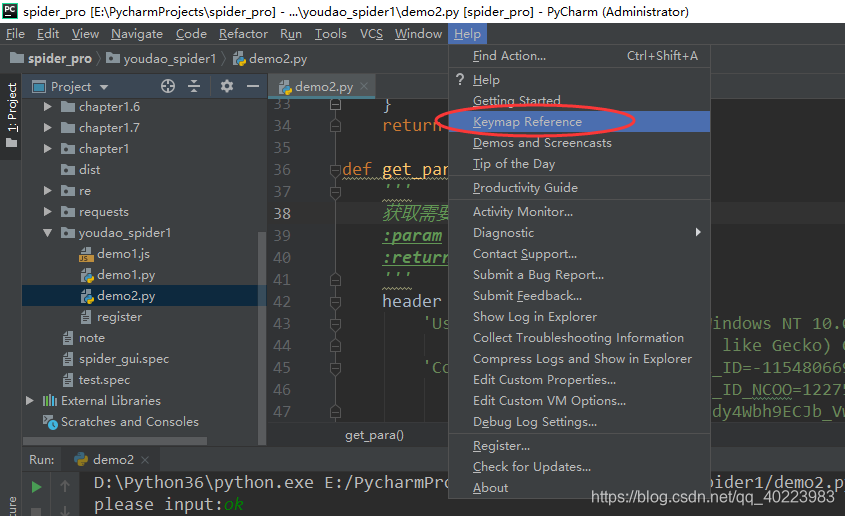Click the collapse all icon in Project panel
This screenshot has height=516, width=845.
tap(194, 86)
